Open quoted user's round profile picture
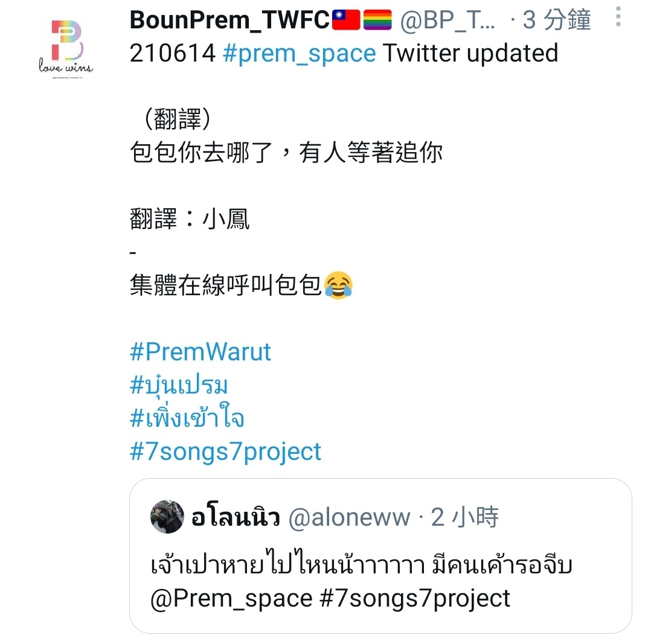 pos(167,516)
